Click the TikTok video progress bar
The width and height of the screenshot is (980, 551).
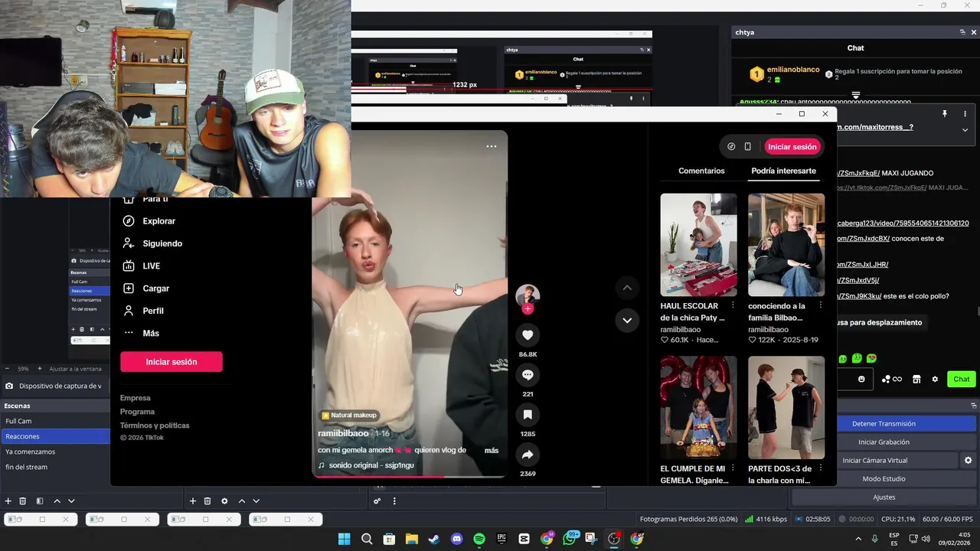pyautogui.click(x=410, y=476)
